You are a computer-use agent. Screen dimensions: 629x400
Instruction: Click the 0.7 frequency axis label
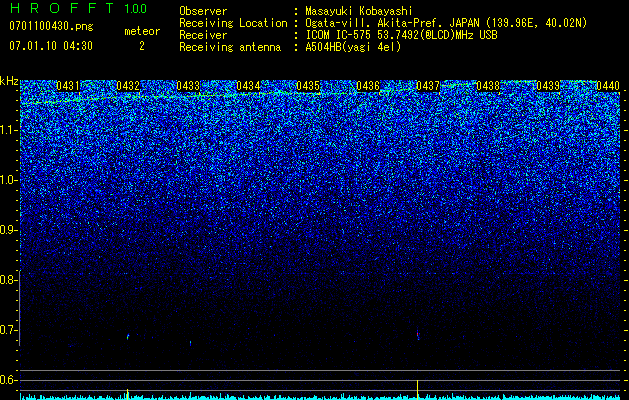tap(8, 330)
